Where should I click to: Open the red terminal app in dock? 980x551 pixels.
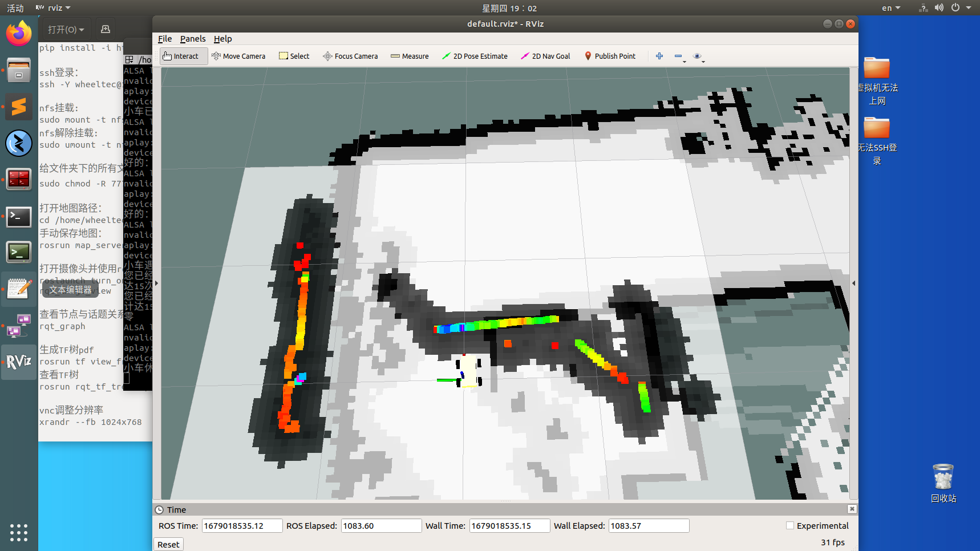(x=19, y=179)
